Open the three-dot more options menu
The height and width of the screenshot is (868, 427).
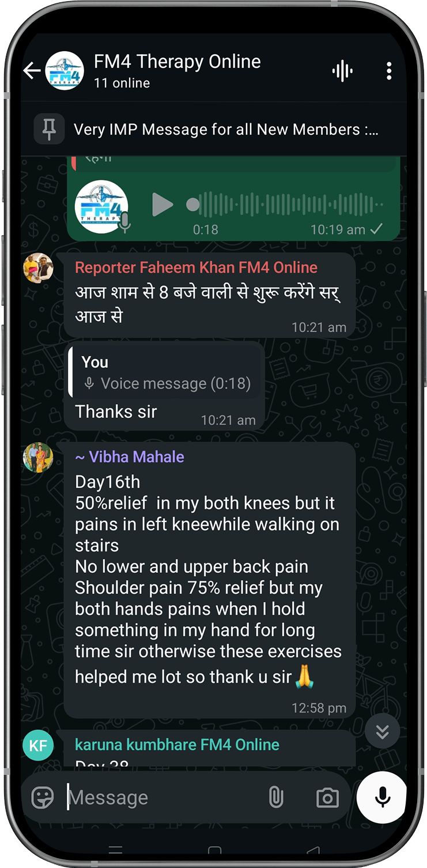[x=389, y=71]
